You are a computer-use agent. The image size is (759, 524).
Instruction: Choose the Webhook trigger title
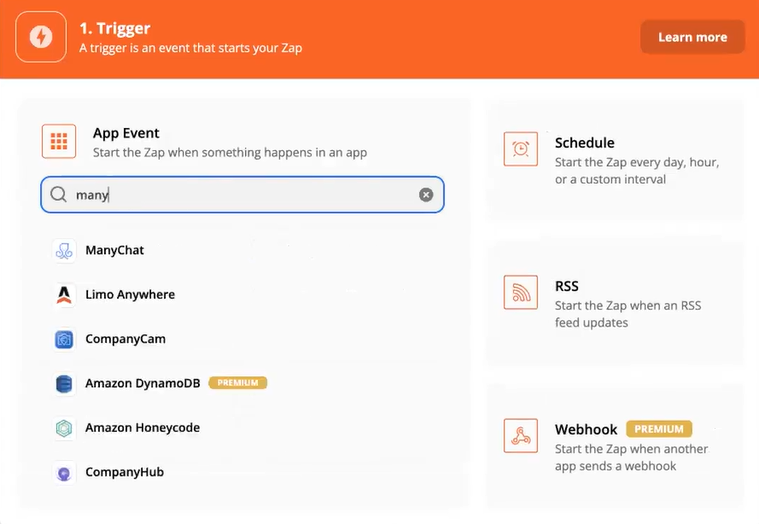(x=586, y=429)
